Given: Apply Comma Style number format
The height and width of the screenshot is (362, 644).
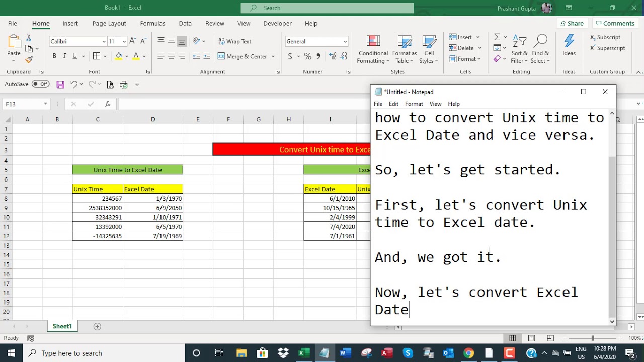Looking at the screenshot, I should coord(318,56).
